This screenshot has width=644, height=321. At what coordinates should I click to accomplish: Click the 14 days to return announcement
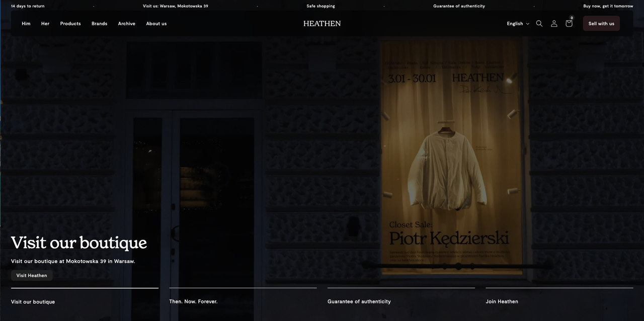click(28, 6)
